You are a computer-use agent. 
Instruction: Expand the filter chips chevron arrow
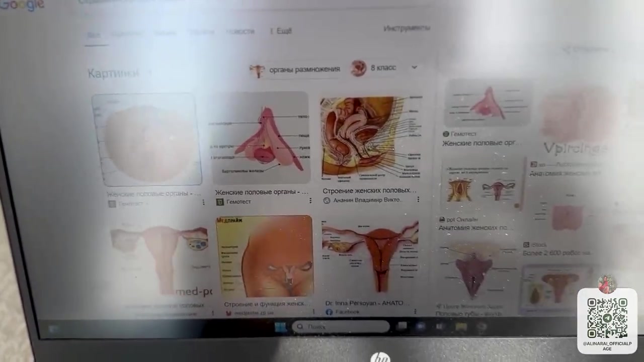[x=414, y=67]
